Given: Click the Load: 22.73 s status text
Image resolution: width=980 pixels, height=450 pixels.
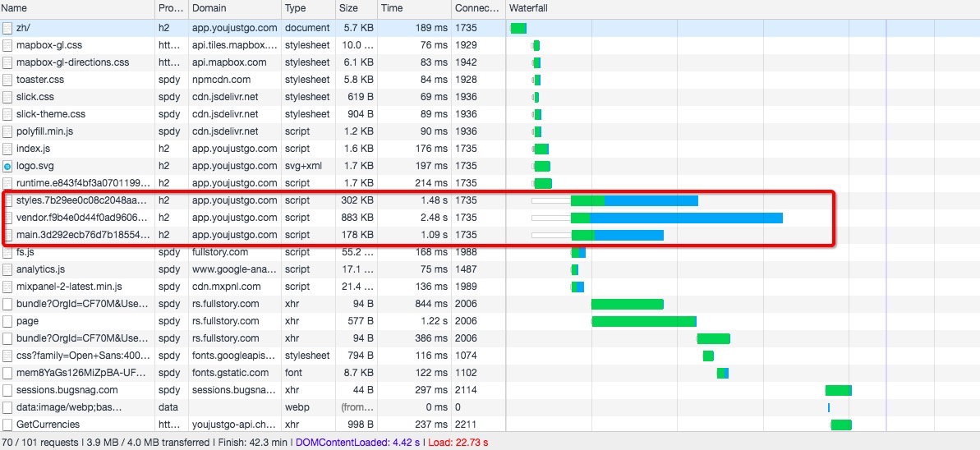Looking at the screenshot, I should coord(458,442).
